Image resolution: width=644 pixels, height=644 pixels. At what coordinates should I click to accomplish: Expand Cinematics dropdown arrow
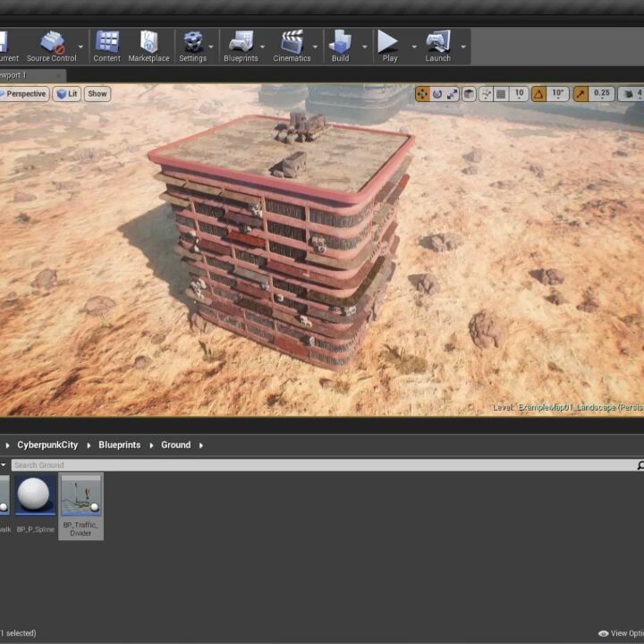[316, 47]
